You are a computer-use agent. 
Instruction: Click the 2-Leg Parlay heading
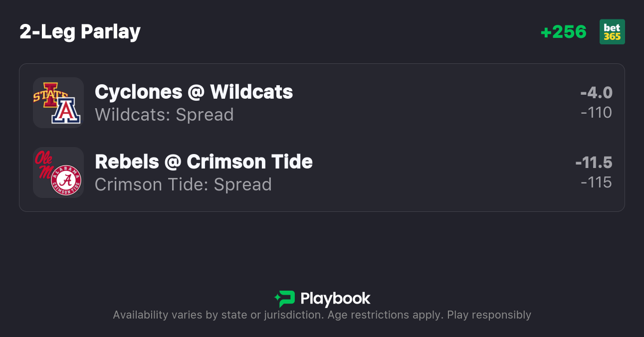tap(80, 32)
